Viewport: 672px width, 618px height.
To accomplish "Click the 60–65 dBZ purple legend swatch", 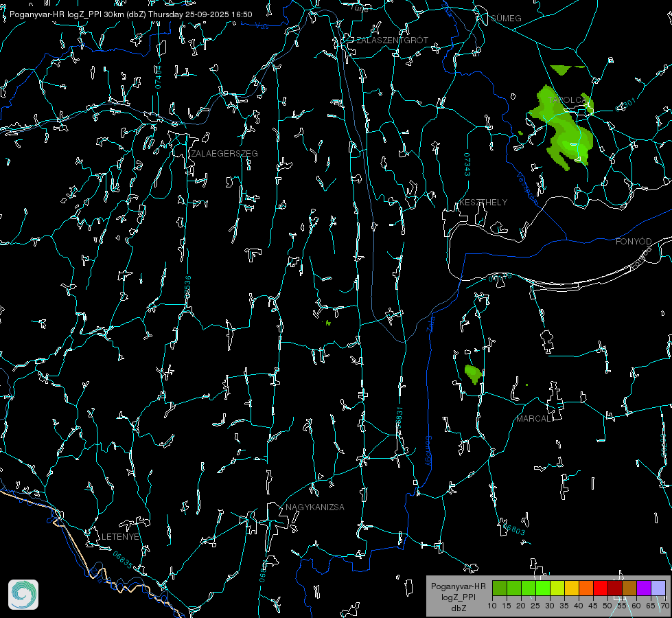I will [644, 588].
